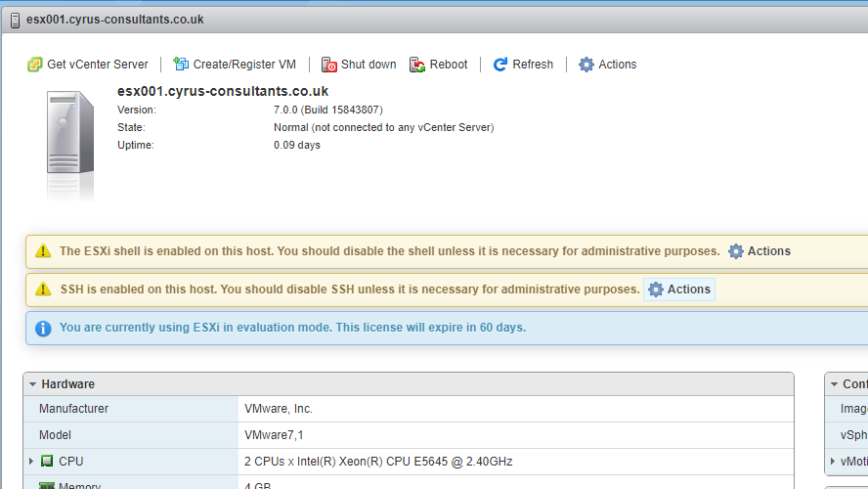868x489 pixels.
Task: Click the Version label
Action: (137, 110)
